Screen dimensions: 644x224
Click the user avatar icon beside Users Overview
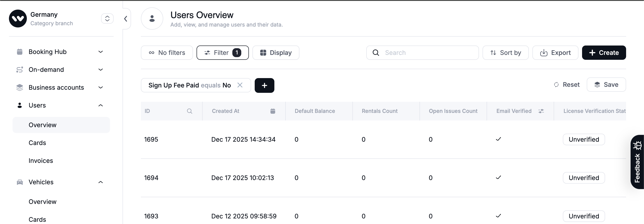(x=152, y=19)
